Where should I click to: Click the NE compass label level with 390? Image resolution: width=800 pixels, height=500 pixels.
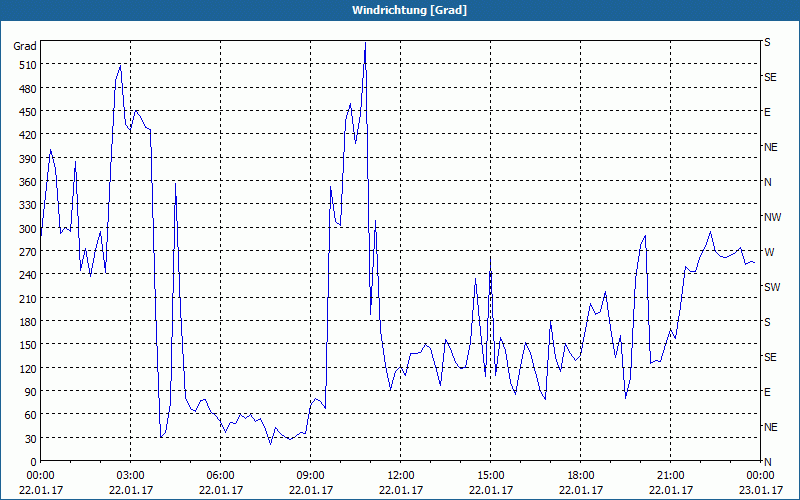click(770, 147)
